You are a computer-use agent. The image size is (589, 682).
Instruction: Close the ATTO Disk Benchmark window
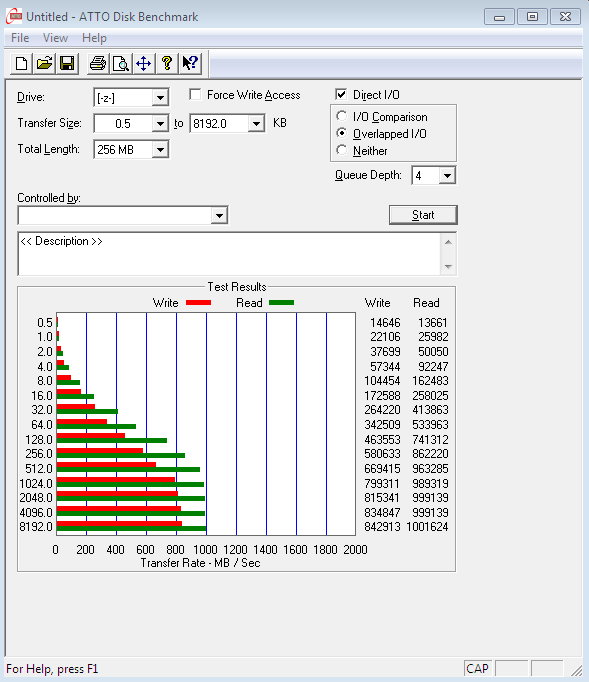pos(565,17)
